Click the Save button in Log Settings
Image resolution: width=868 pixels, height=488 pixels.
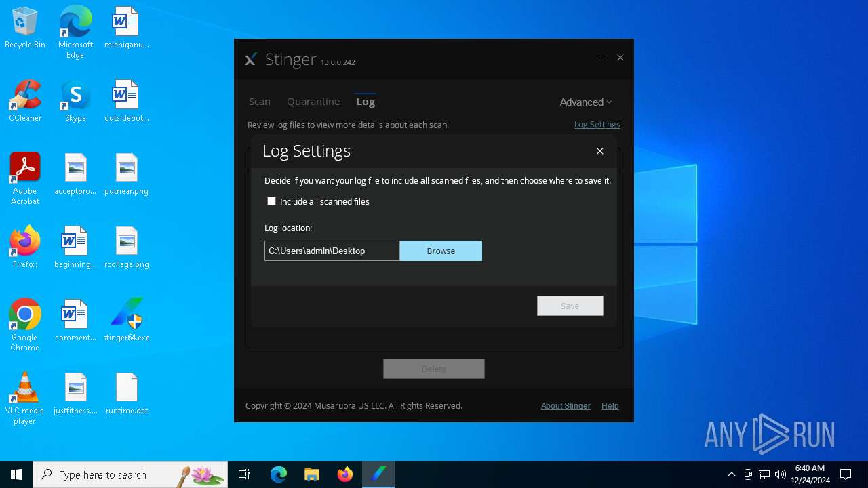(570, 306)
